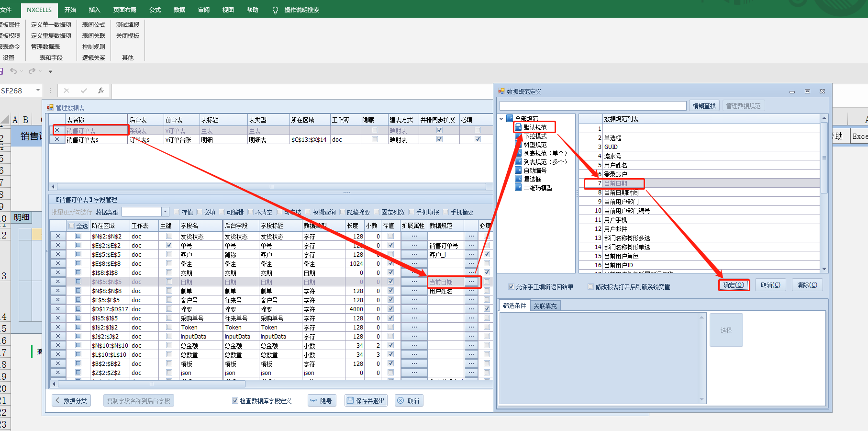The width and height of the screenshot is (868, 431).
Task: Click the 默认规范 tree node icon
Action: click(x=518, y=127)
